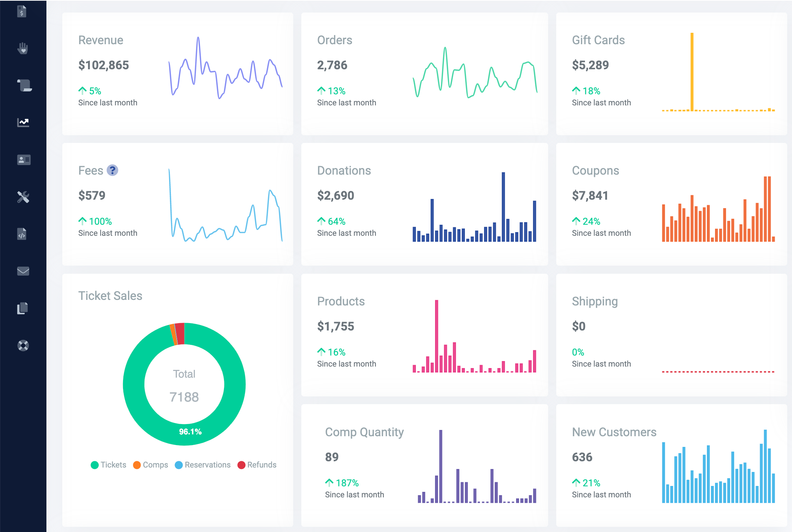The width and height of the screenshot is (792, 532).
Task: Open the tools wrench-screwdriver sidebar icon
Action: 23,197
